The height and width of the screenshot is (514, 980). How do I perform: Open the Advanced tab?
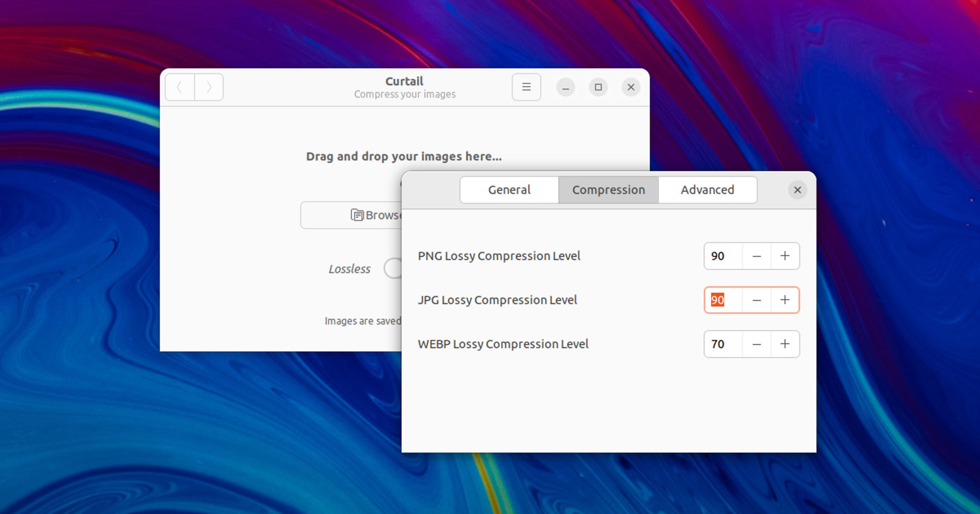[707, 190]
